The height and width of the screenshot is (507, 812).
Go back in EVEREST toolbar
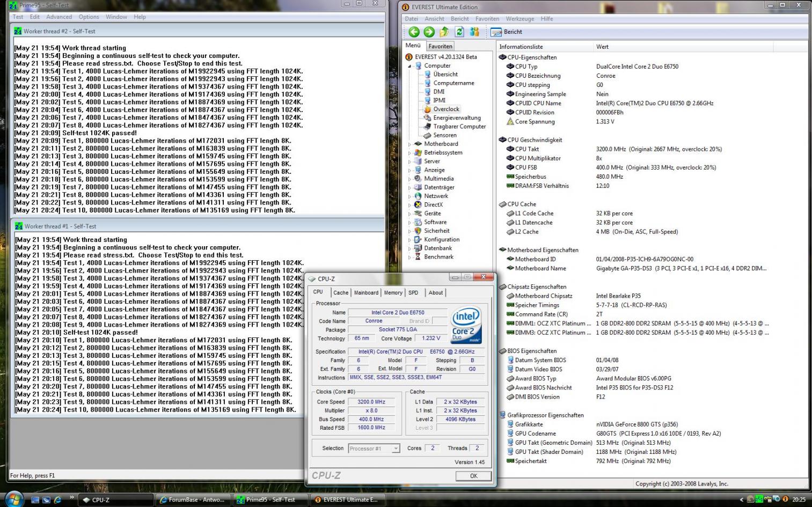pos(414,32)
